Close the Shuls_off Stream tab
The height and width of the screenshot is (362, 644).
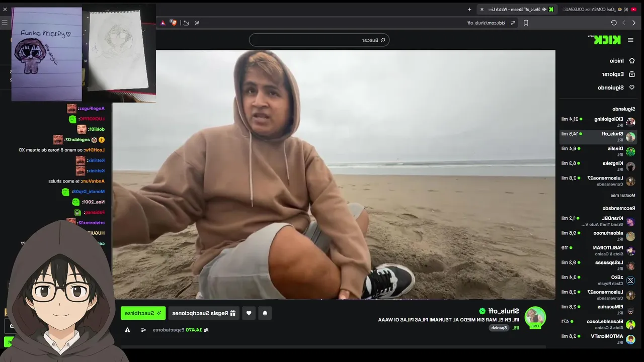(x=482, y=9)
